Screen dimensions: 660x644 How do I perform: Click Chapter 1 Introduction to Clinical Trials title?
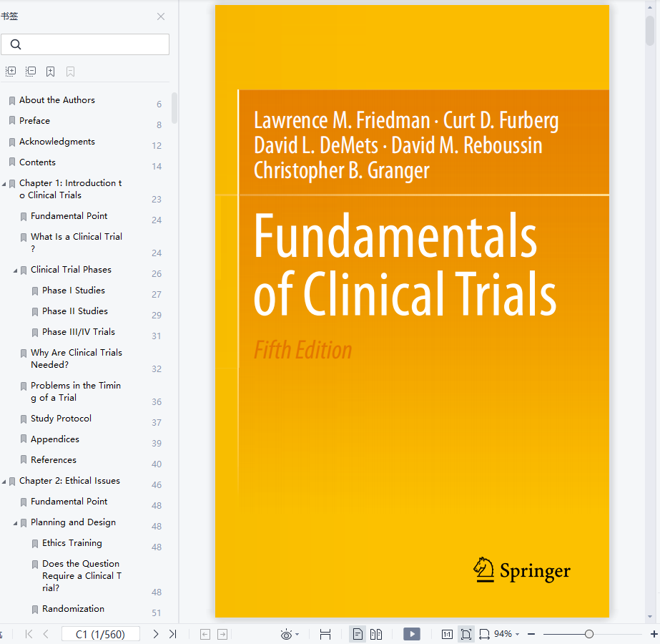[70, 189]
